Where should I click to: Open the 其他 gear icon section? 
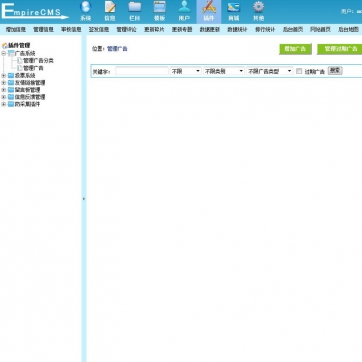pyautogui.click(x=258, y=11)
